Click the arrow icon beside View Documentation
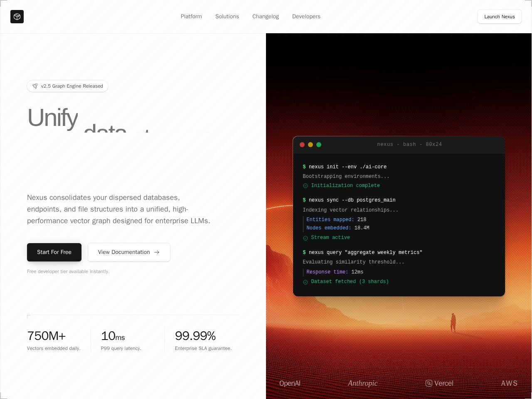Screen dimensions: 532x399 pyautogui.click(x=157, y=252)
